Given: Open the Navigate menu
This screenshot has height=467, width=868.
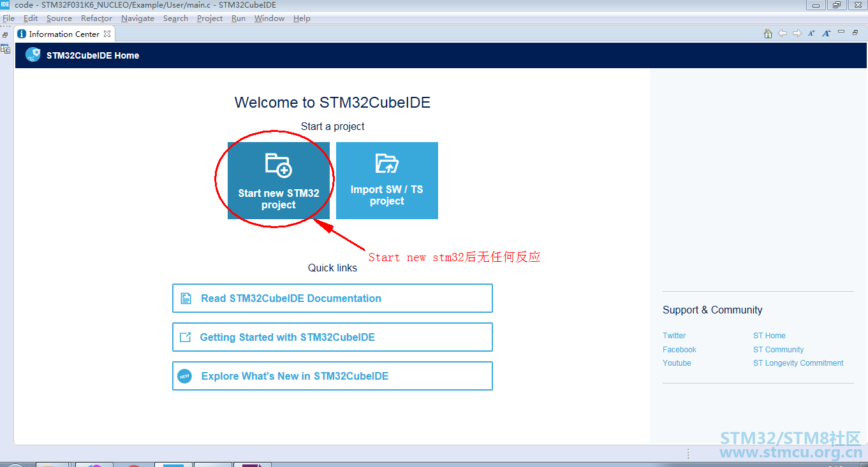Looking at the screenshot, I should pyautogui.click(x=138, y=18).
